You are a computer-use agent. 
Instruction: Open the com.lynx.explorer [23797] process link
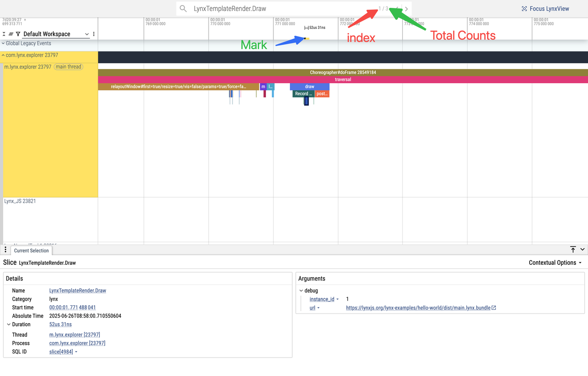(x=77, y=343)
